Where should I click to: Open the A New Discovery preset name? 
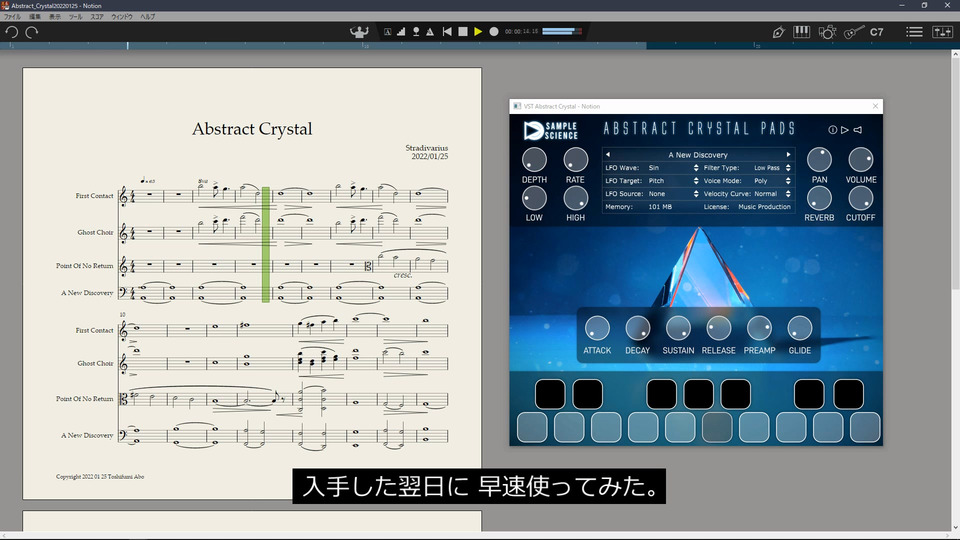click(x=698, y=155)
